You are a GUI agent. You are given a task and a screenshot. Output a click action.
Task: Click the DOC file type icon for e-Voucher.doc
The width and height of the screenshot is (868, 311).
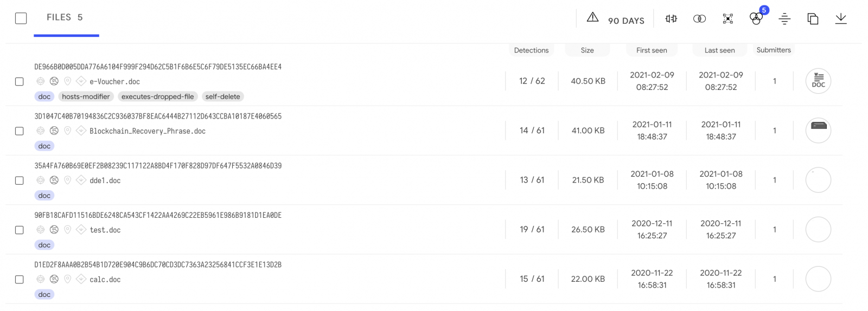[818, 81]
